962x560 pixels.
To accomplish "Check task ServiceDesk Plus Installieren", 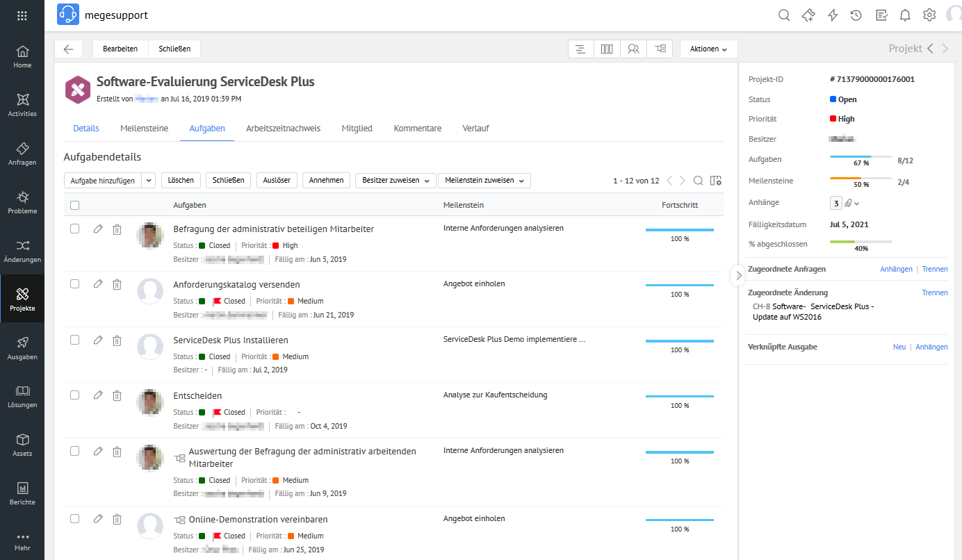I will coord(75,339).
